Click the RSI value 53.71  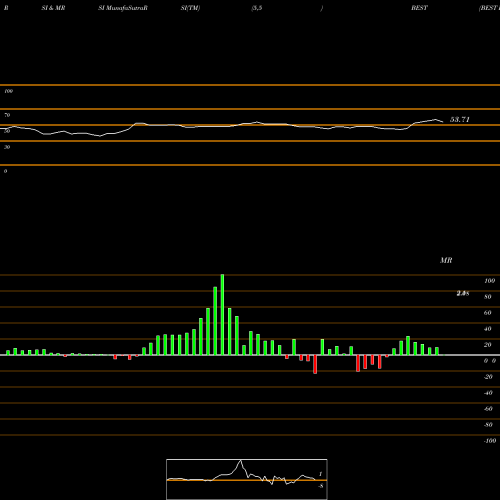[x=460, y=119]
